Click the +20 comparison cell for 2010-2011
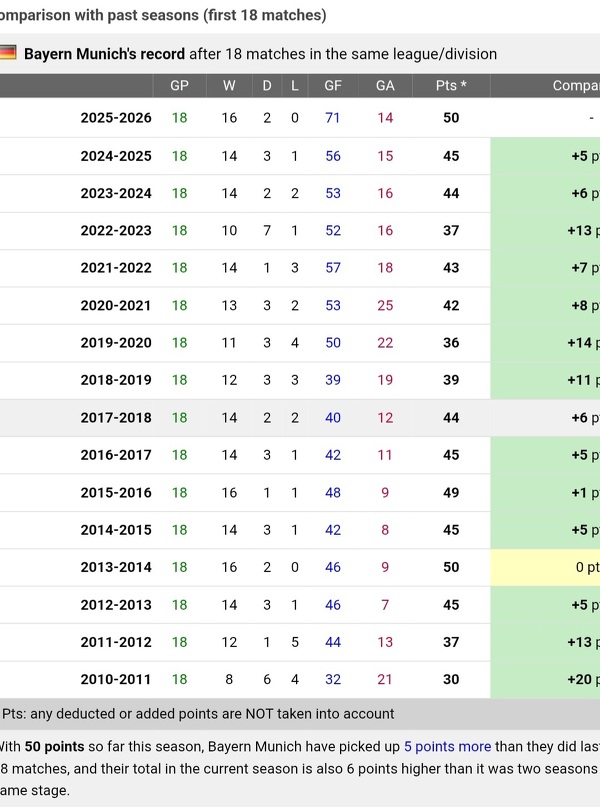The width and height of the screenshot is (600, 807). click(580, 680)
